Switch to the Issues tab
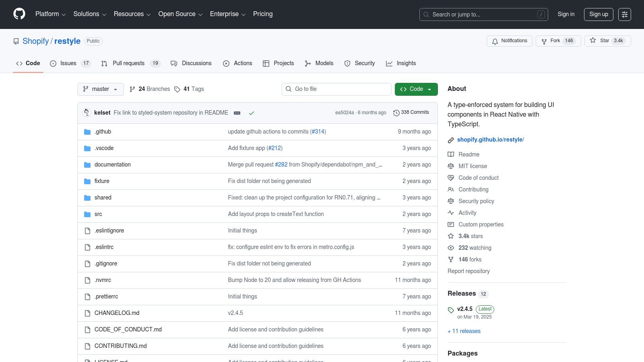Image resolution: width=644 pixels, height=362 pixels. tap(68, 63)
